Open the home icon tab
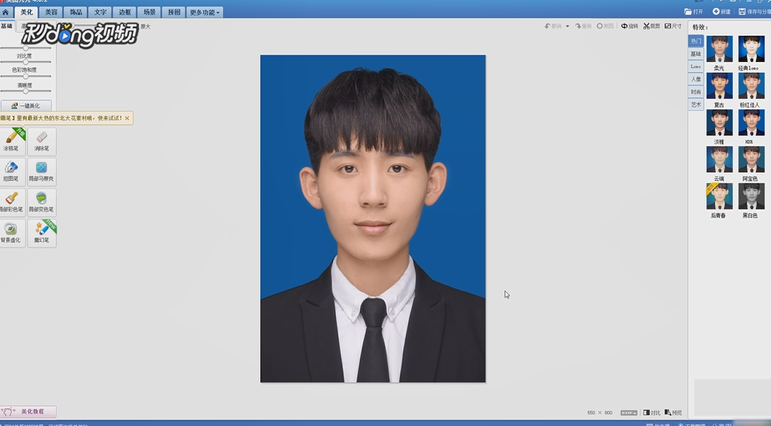 tap(5, 12)
